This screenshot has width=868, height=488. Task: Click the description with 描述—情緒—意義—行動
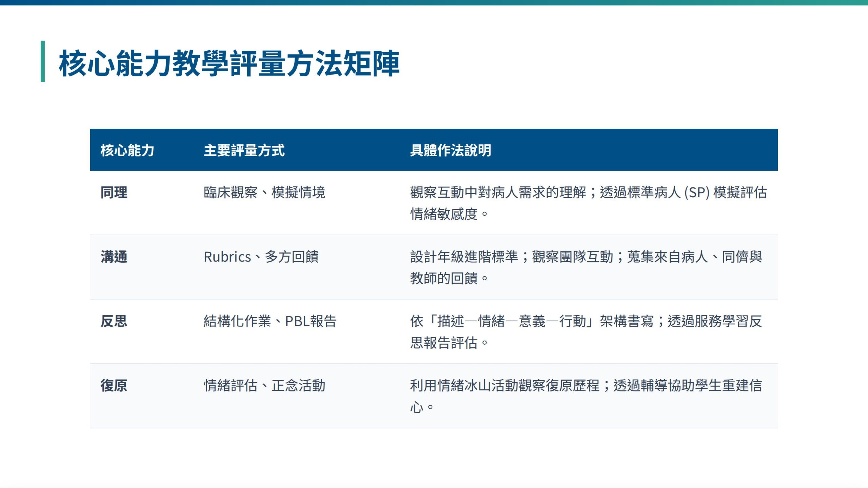[x=586, y=321]
